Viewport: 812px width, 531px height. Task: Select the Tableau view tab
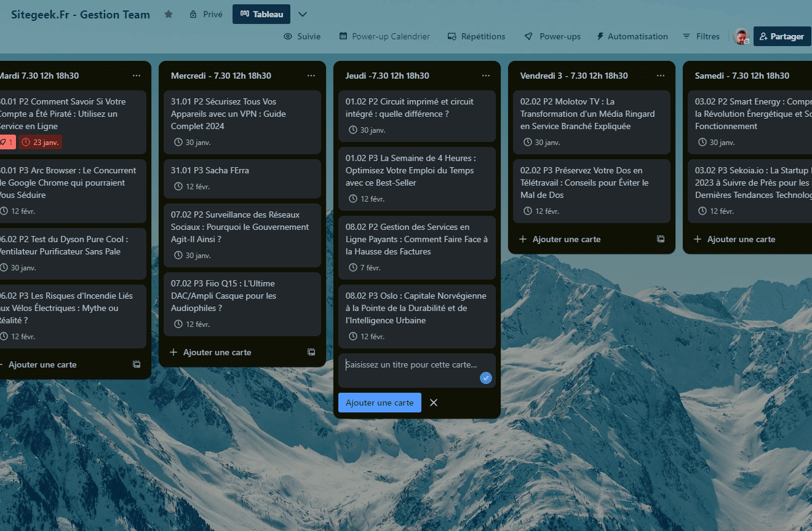point(261,14)
